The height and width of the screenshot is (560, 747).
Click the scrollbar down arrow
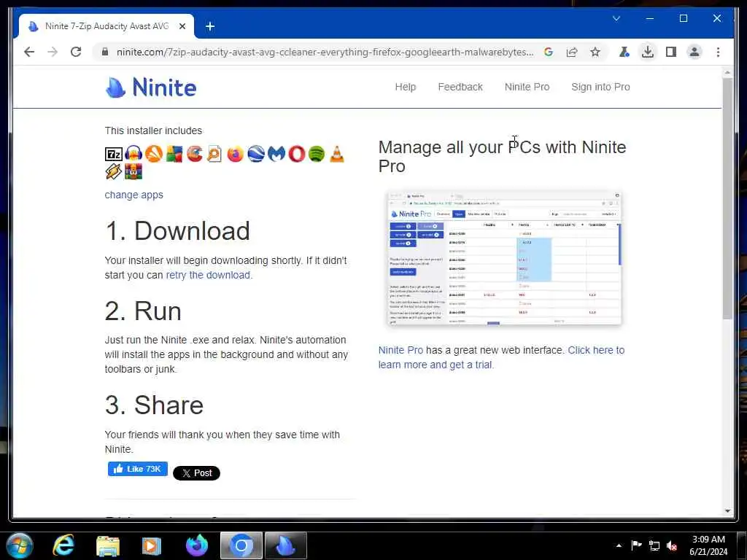point(727,511)
